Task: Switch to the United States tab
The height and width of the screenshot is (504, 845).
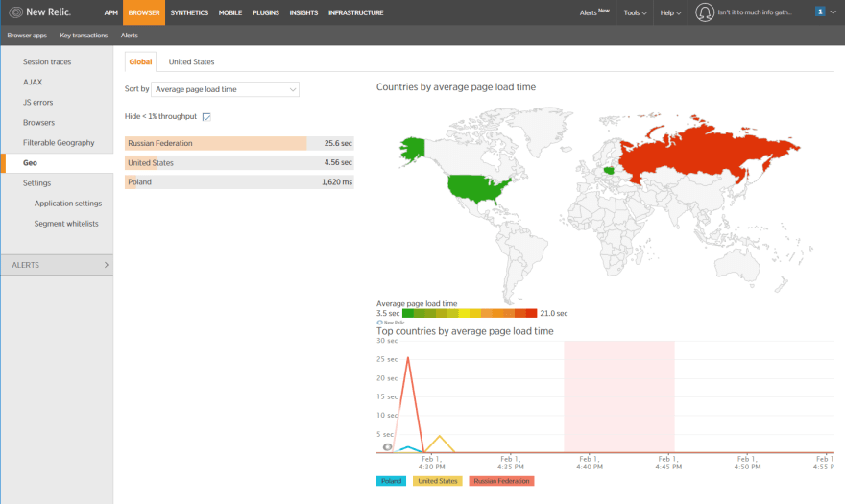Action: [191, 62]
